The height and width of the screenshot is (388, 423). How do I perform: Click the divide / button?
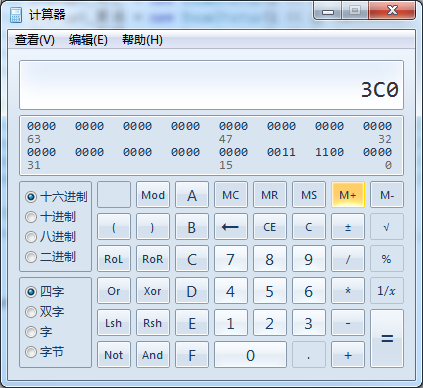tap(348, 259)
